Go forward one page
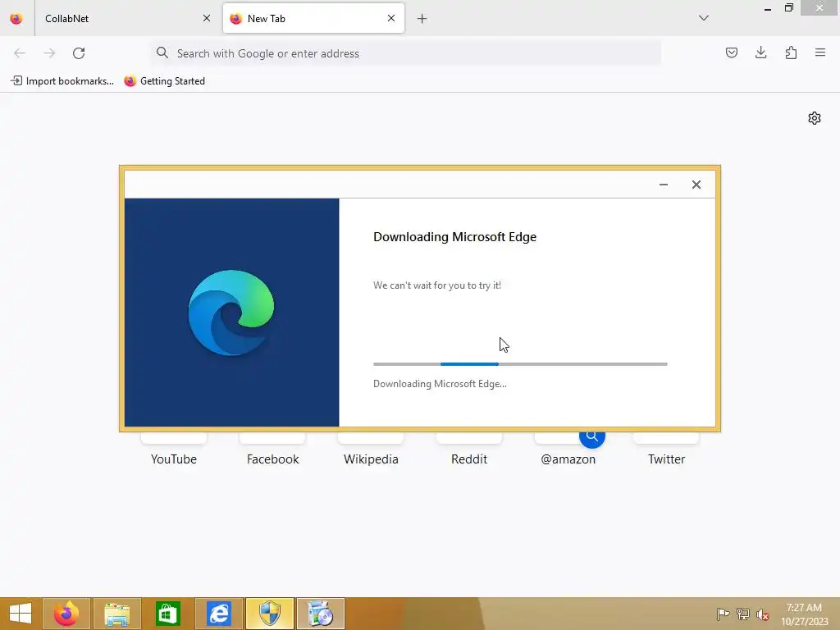Image resolution: width=840 pixels, height=630 pixels. 49,53
